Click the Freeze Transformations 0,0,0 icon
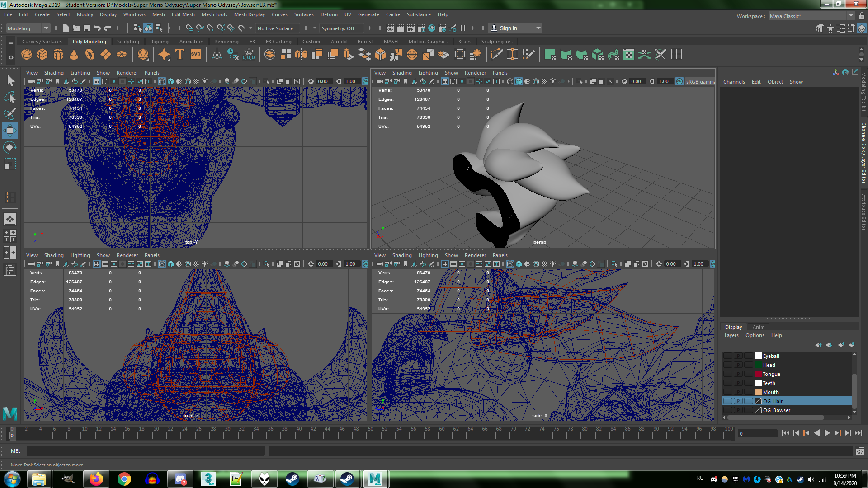 249,55
